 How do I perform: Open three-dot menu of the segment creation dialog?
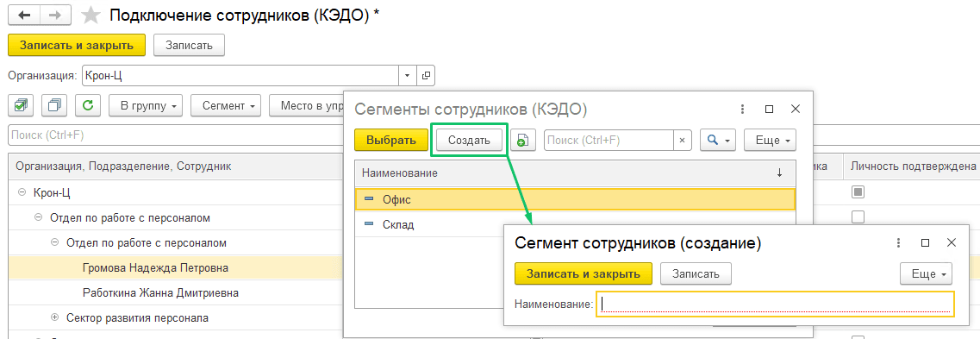[x=898, y=243]
